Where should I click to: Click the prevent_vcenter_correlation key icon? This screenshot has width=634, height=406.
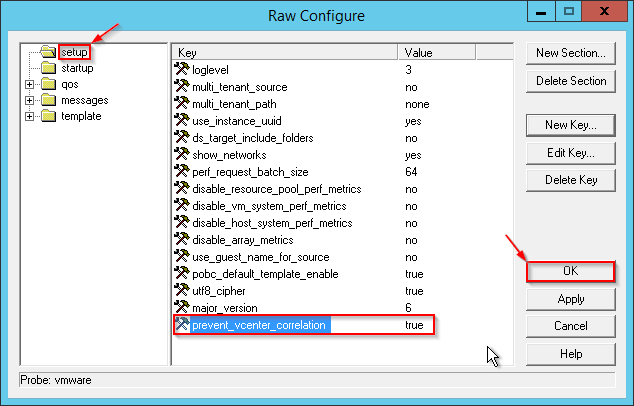182,325
